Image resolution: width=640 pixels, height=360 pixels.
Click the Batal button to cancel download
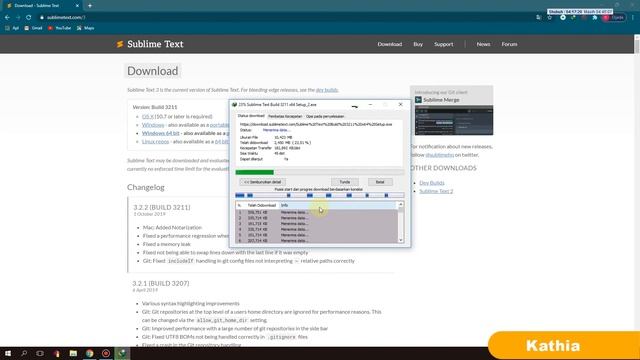pyautogui.click(x=380, y=182)
